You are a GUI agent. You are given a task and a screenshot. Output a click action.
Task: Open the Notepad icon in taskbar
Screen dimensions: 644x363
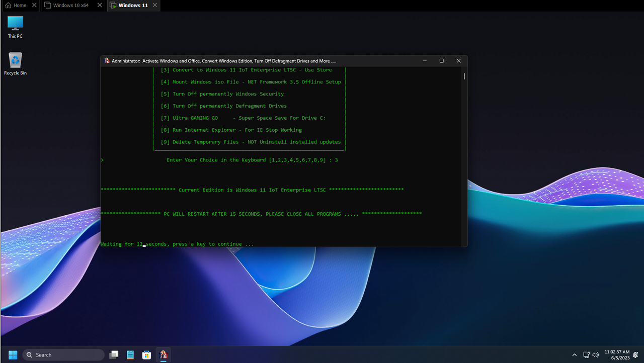click(130, 355)
